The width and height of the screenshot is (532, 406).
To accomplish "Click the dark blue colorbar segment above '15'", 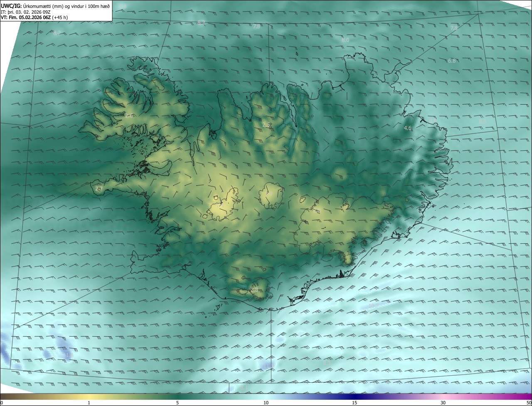I will tap(355, 396).
